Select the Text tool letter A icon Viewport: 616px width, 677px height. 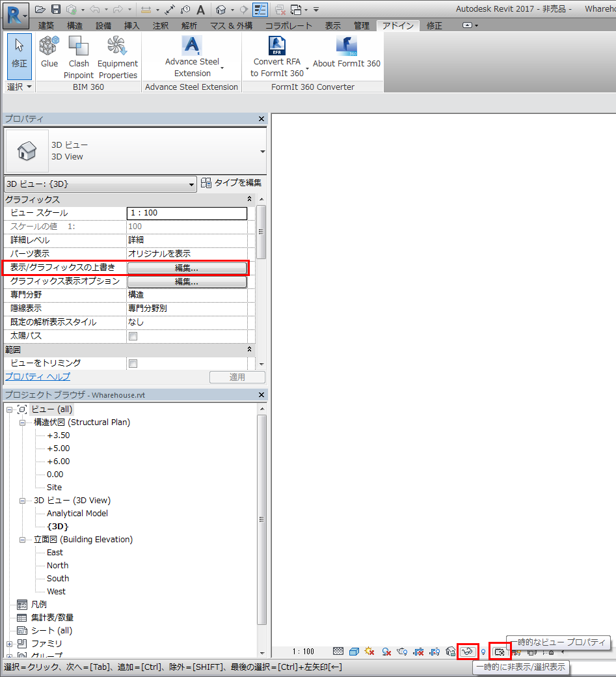point(201,9)
